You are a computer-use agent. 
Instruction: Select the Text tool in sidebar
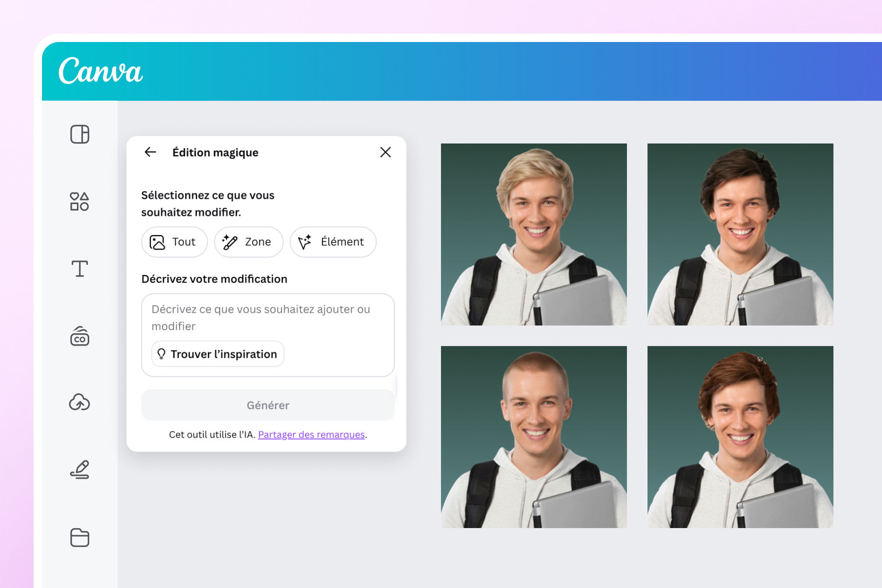pyautogui.click(x=80, y=269)
